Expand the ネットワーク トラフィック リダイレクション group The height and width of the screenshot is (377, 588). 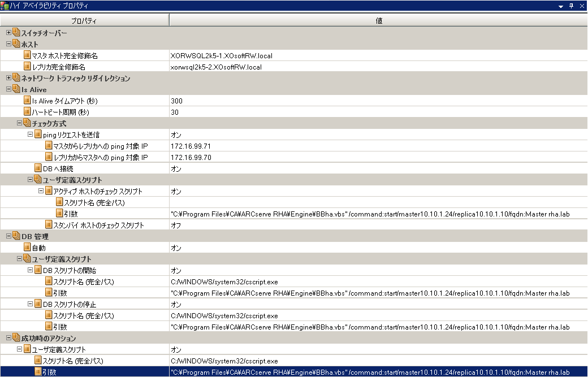[x=8, y=77]
